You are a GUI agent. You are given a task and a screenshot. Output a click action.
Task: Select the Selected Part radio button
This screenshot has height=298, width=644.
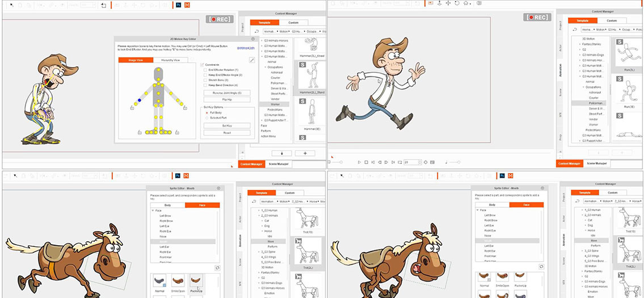tap(207, 117)
